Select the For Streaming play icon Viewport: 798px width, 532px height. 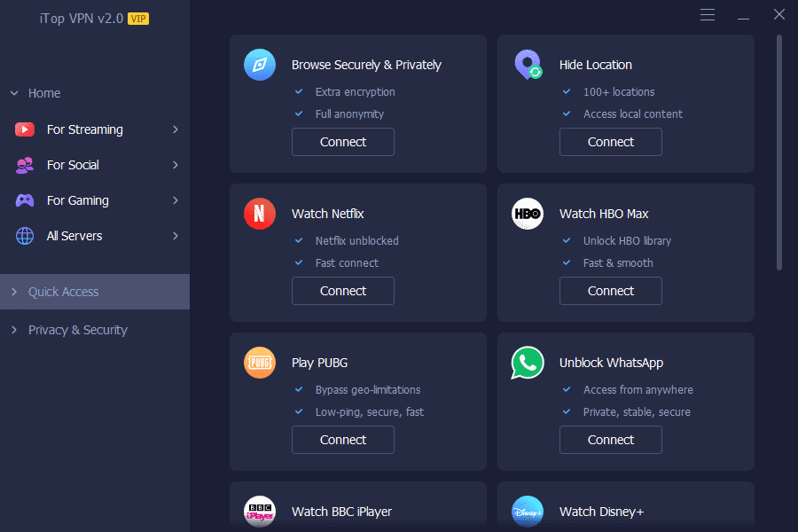click(x=26, y=129)
